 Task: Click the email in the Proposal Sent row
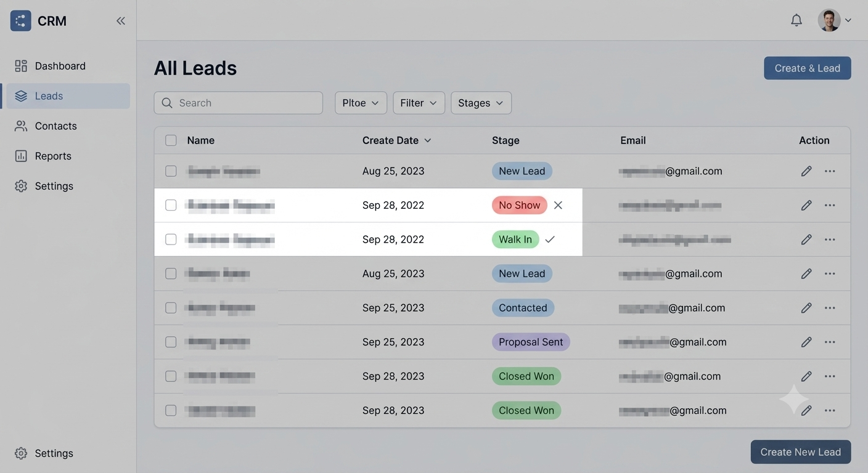coord(673,342)
